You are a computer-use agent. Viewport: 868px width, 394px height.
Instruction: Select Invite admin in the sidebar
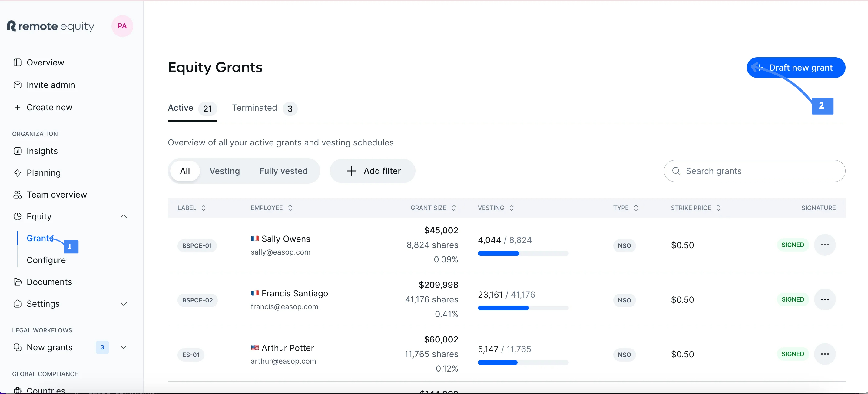click(51, 85)
